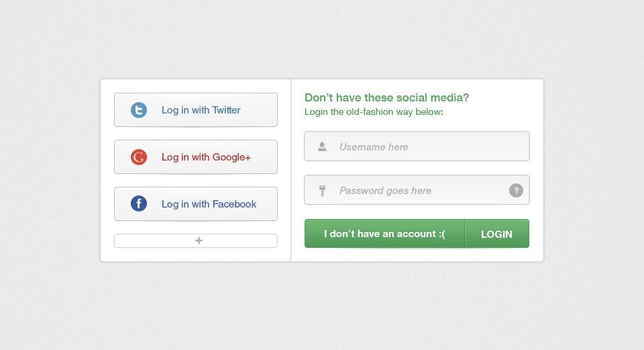Screen dimensions: 644x350
Task: Click the key icon in password field
Action: [323, 190]
